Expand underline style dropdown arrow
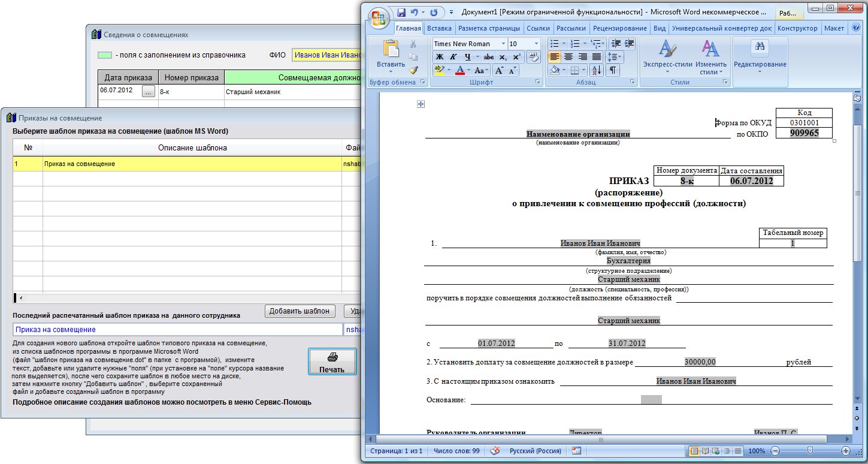 click(477, 57)
